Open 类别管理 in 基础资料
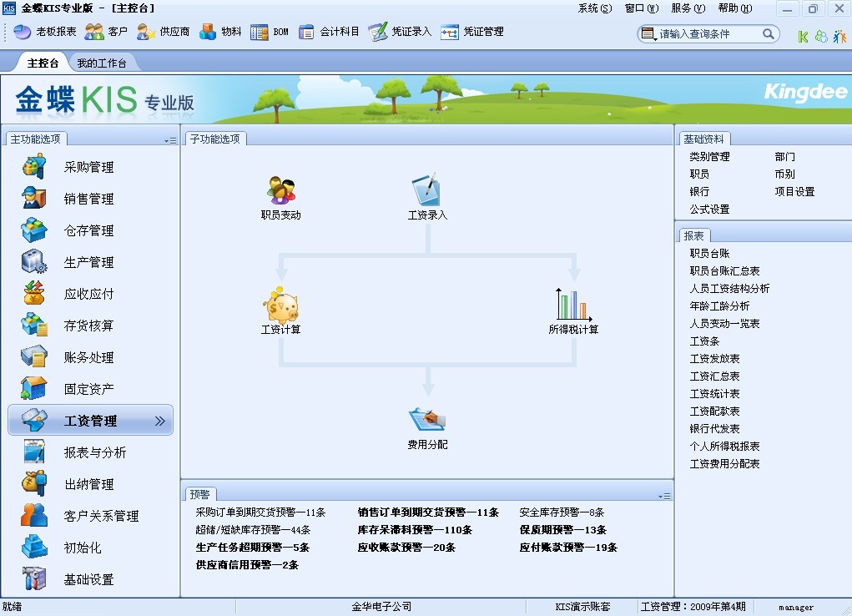The image size is (852, 616). tap(709, 157)
